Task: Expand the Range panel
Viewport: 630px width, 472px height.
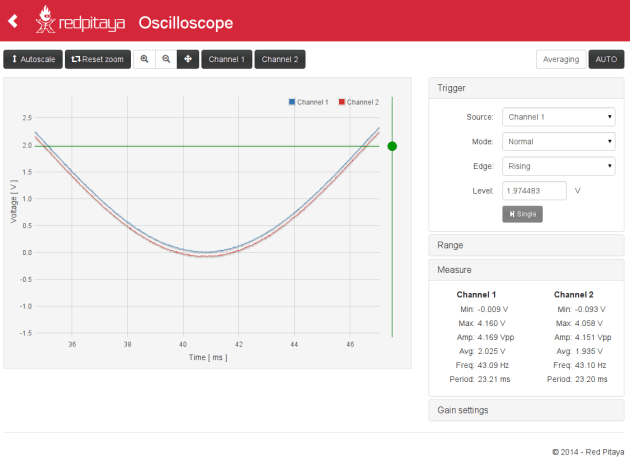Action: pyautogui.click(x=526, y=245)
